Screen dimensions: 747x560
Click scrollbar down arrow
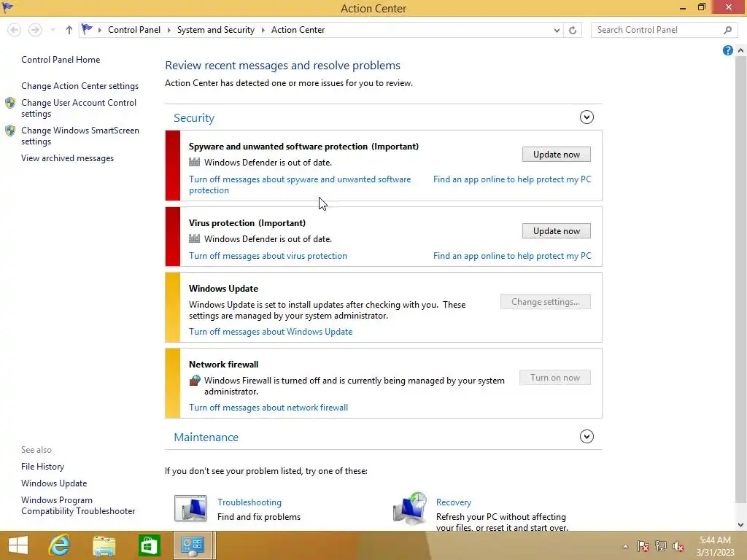coord(740,525)
